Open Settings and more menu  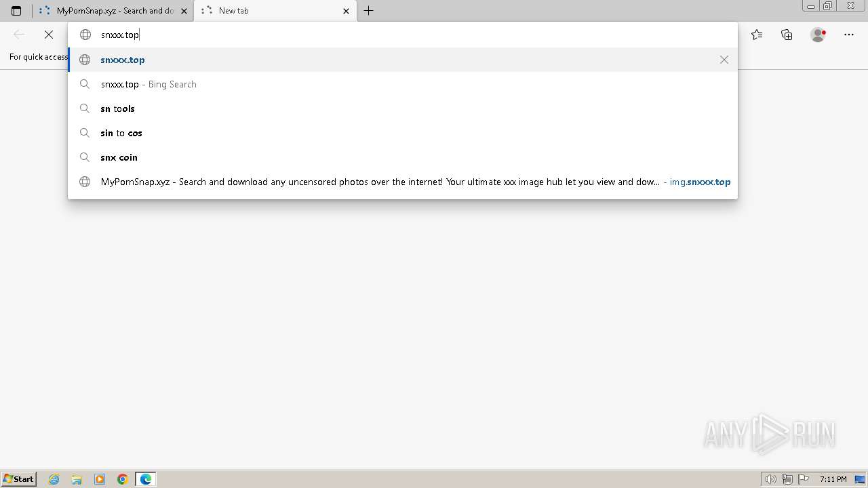tap(849, 35)
